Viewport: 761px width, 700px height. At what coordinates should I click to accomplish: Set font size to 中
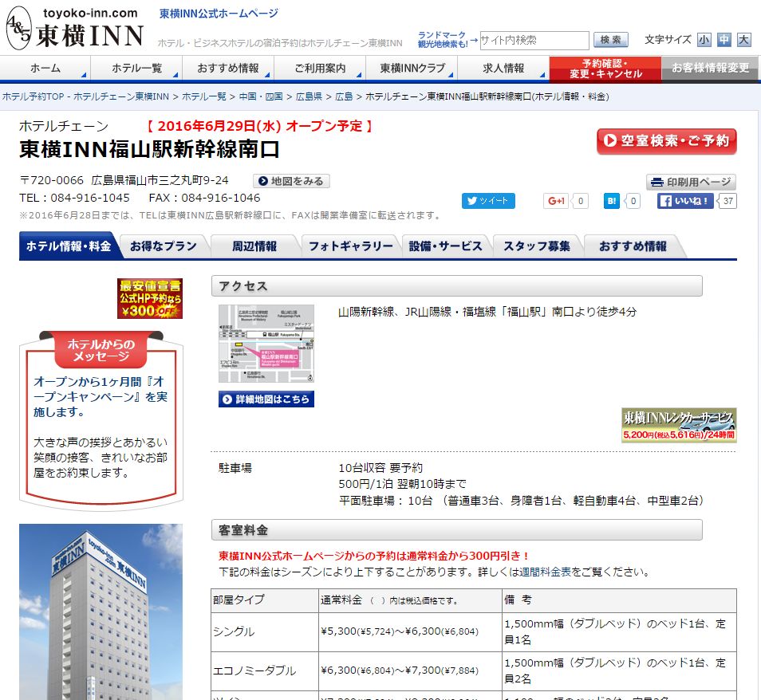click(724, 40)
